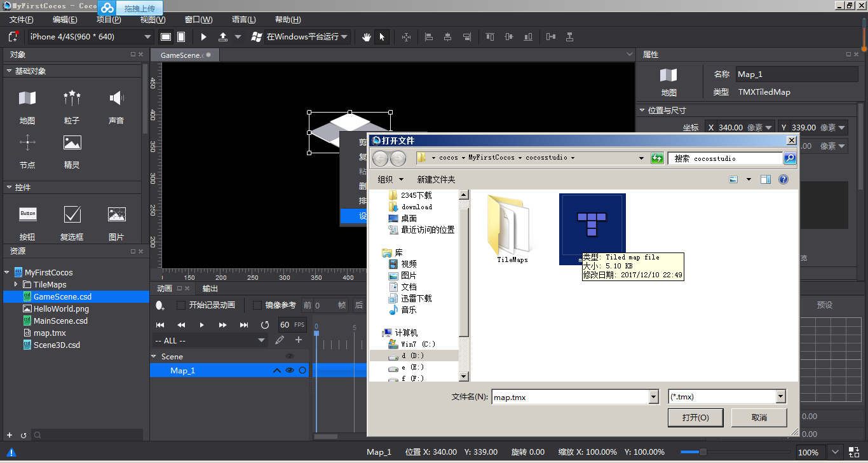Click refresh icon in file dialog address bar
The image size is (868, 463).
(x=658, y=158)
